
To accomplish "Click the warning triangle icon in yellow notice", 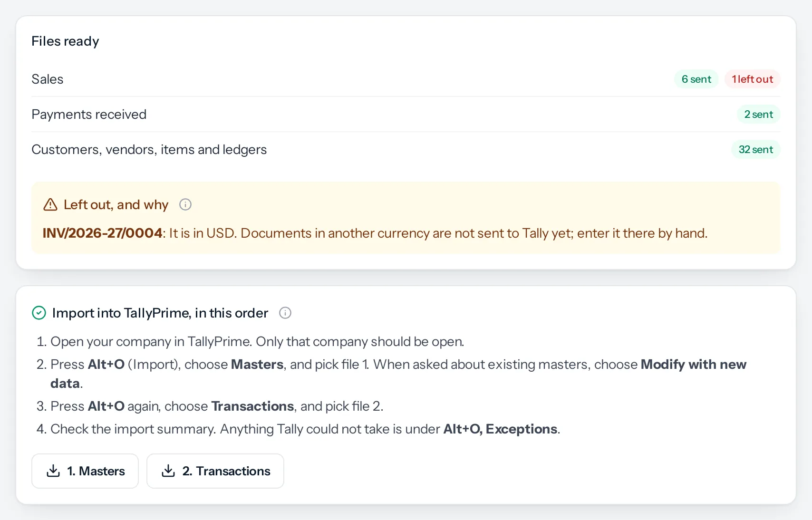I will click(x=50, y=204).
